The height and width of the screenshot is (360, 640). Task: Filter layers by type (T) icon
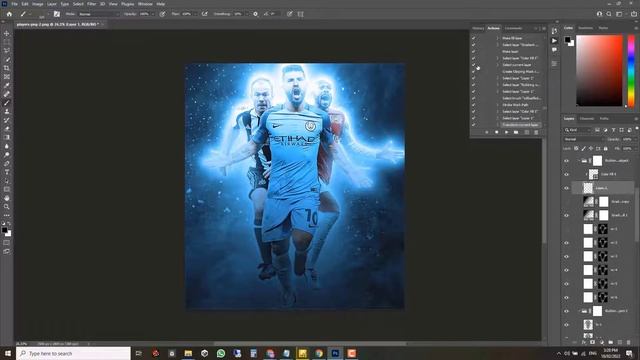pyautogui.click(x=613, y=130)
